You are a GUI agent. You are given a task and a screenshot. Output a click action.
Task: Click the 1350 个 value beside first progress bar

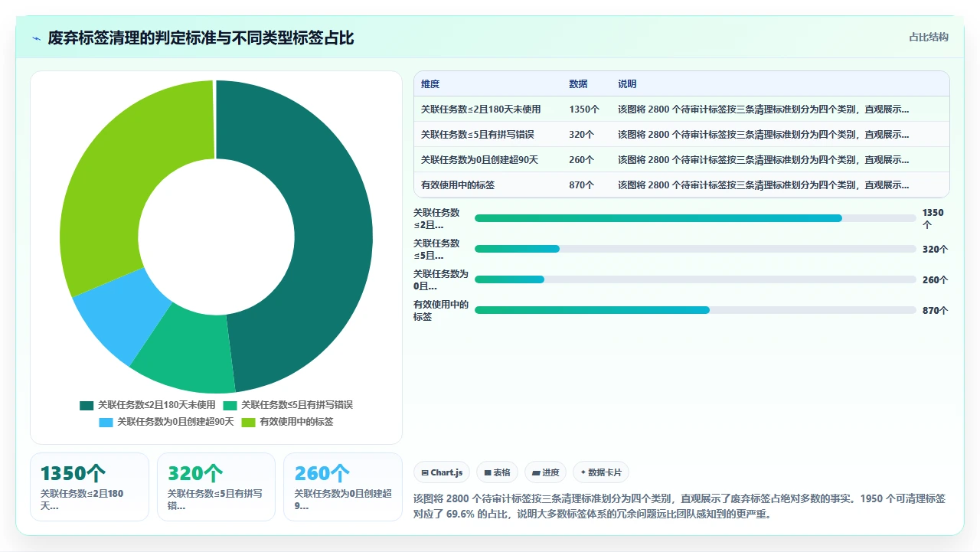(933, 218)
